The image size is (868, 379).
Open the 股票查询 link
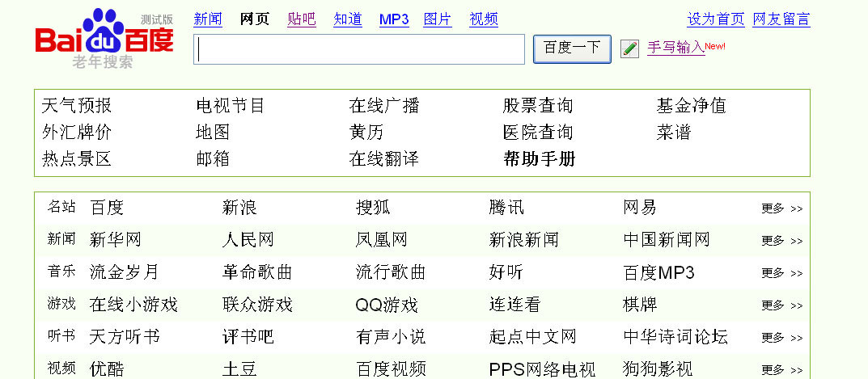[x=537, y=105]
